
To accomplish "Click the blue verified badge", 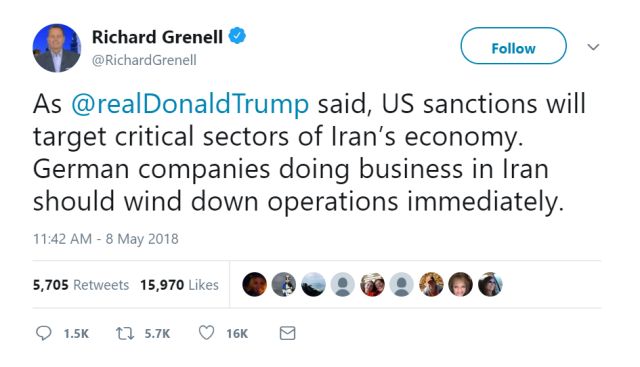I will [237, 36].
